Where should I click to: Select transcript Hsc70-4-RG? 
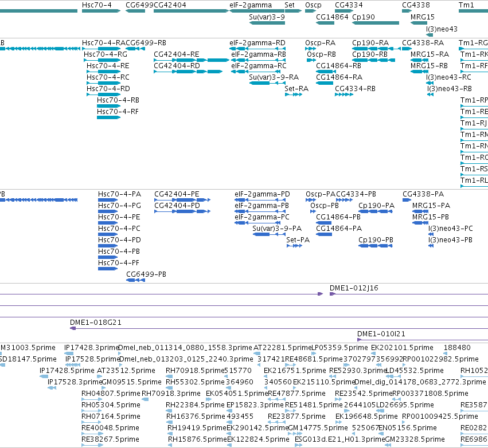(x=102, y=60)
